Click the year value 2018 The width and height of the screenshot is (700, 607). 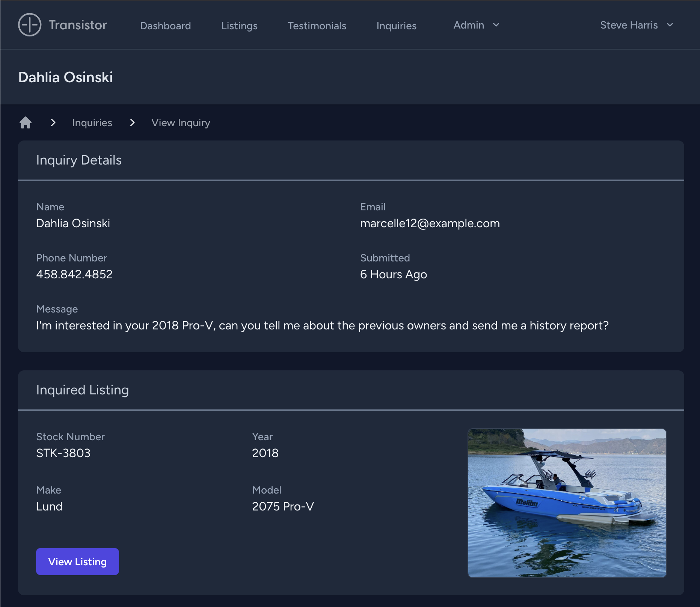click(x=265, y=453)
